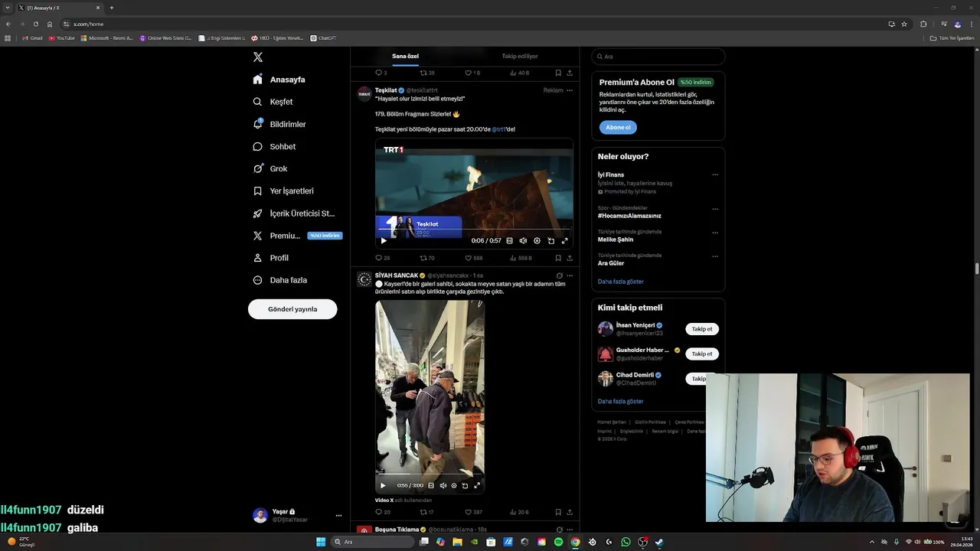Open more options on Boşuna Tıklama post
Screen dimensions: 980x551
click(570, 530)
